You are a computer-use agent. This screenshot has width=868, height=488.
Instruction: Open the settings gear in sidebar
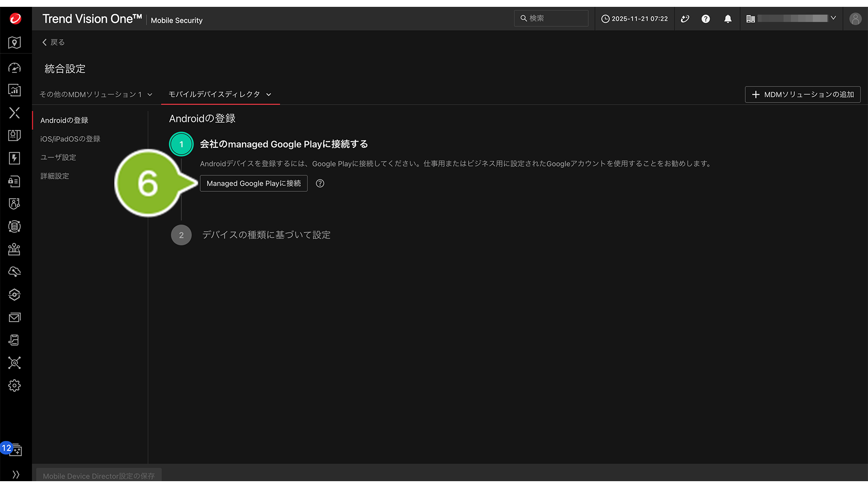[x=15, y=386]
